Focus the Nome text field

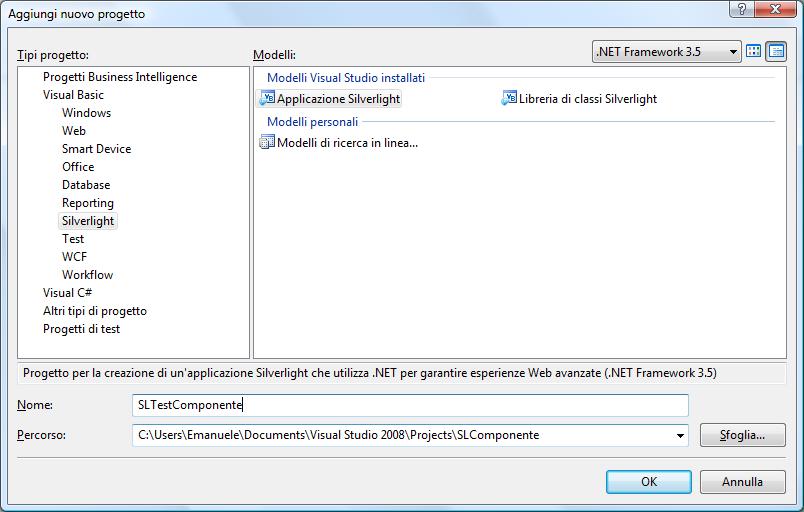(x=410, y=405)
